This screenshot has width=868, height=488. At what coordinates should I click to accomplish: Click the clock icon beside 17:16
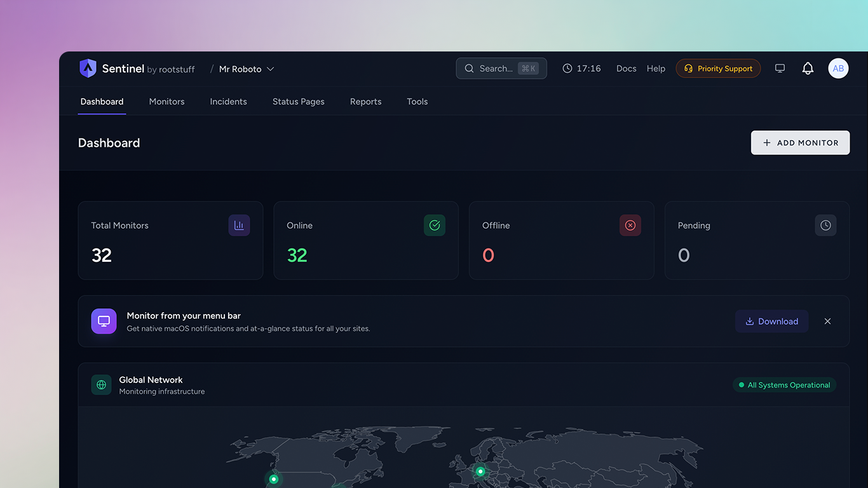[x=567, y=69]
